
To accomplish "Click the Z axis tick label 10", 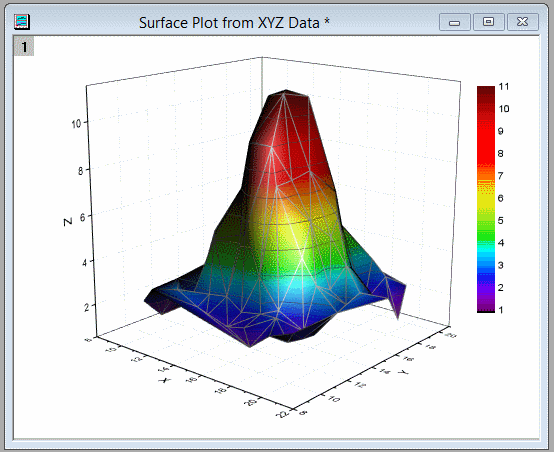I will (x=76, y=124).
